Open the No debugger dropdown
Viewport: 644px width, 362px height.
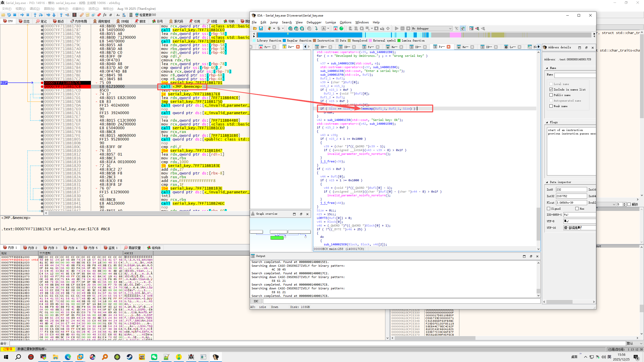coord(432,28)
